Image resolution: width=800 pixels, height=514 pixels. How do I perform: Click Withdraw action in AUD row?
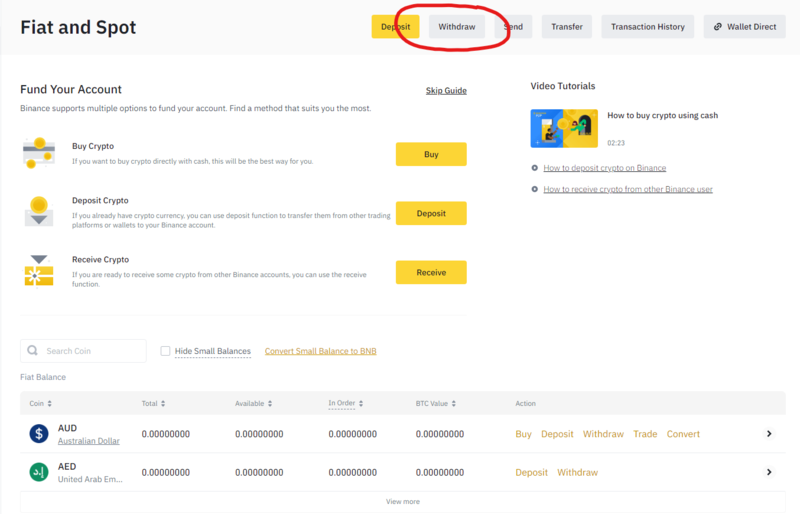[x=604, y=434]
